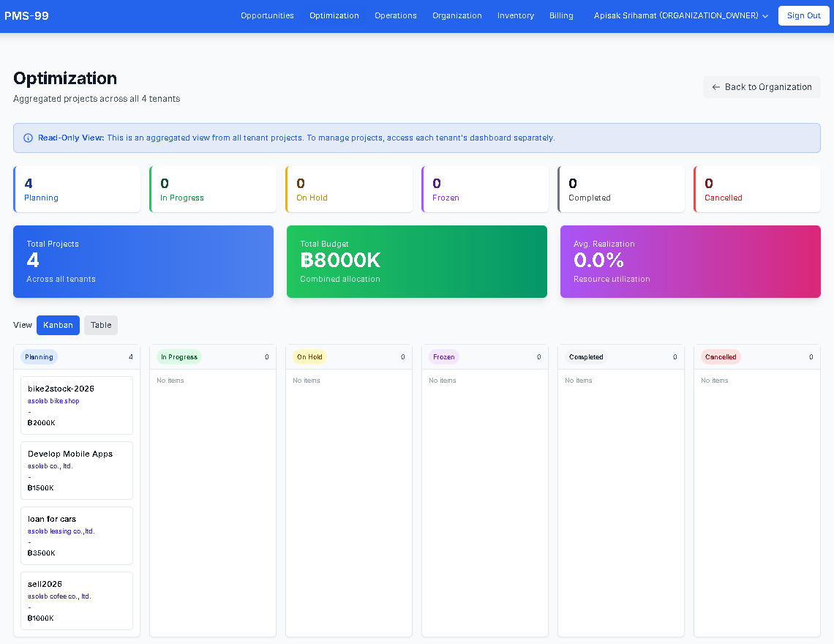Open the Billing section
This screenshot has width=834, height=644.
coord(561,15)
